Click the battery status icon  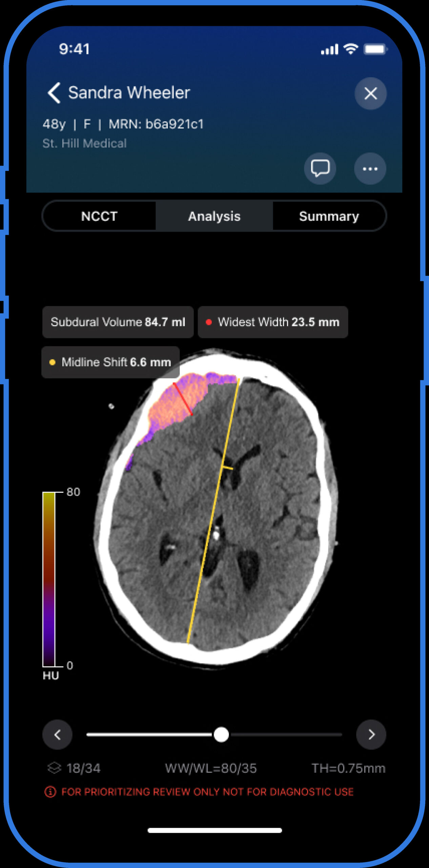(375, 49)
